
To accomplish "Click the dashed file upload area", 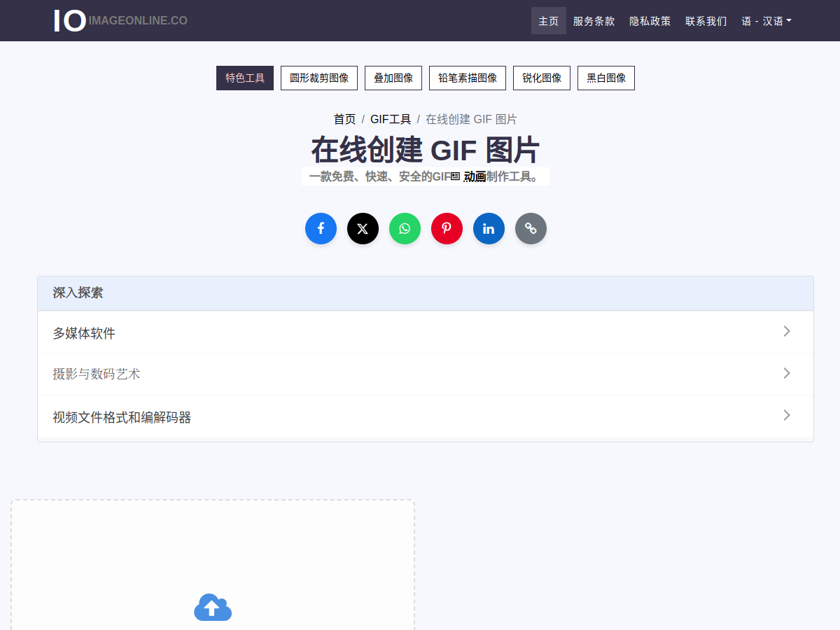I will (x=213, y=565).
